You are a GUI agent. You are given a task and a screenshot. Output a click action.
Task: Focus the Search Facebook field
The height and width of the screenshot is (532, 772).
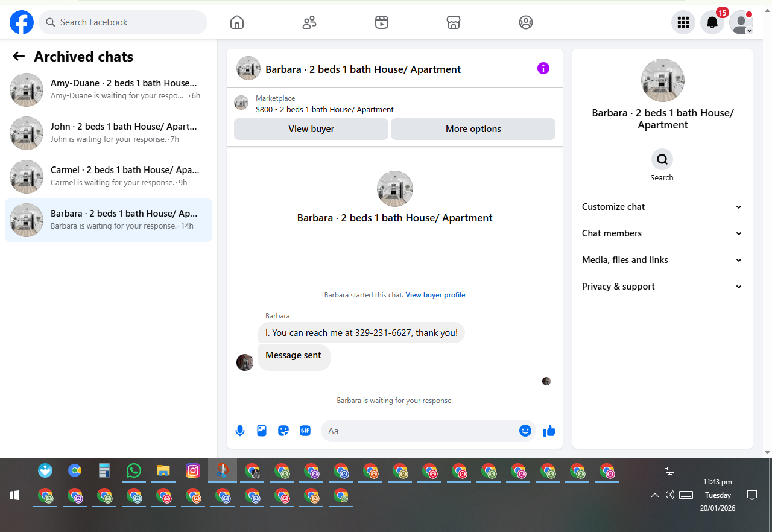(123, 22)
